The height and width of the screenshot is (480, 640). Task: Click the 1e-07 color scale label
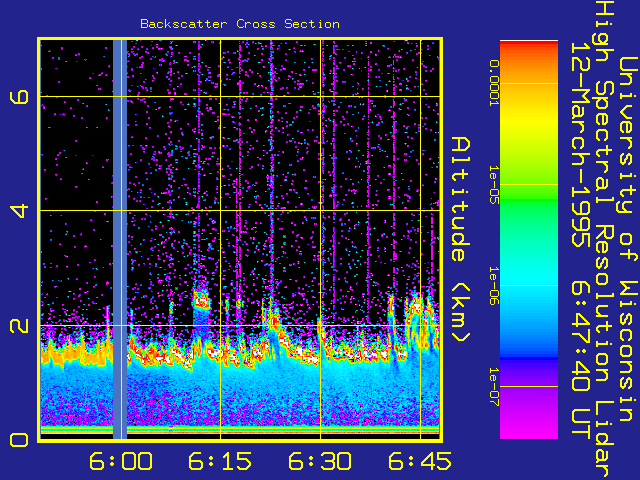(x=494, y=387)
